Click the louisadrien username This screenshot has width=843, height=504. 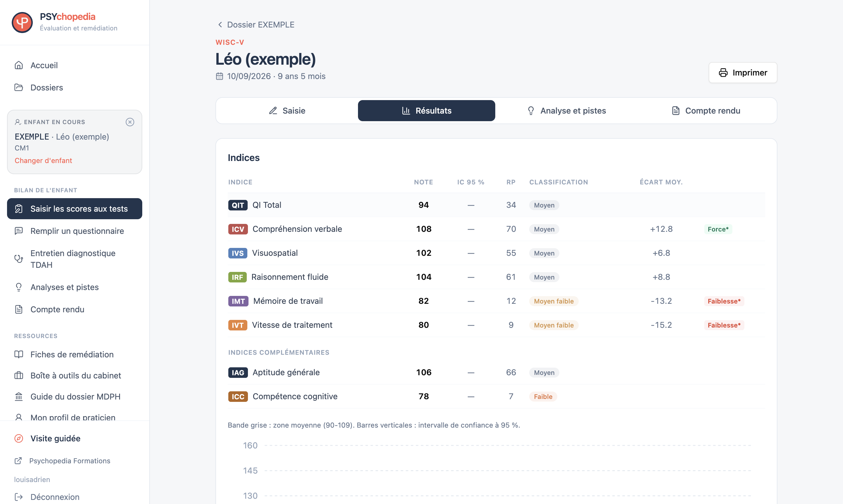(x=32, y=479)
